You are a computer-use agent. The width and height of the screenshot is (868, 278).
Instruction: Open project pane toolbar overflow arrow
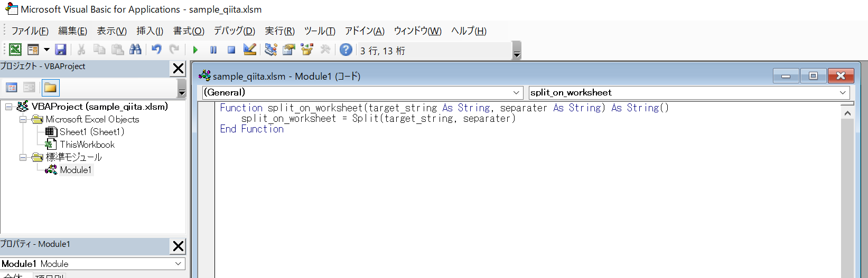point(181,89)
